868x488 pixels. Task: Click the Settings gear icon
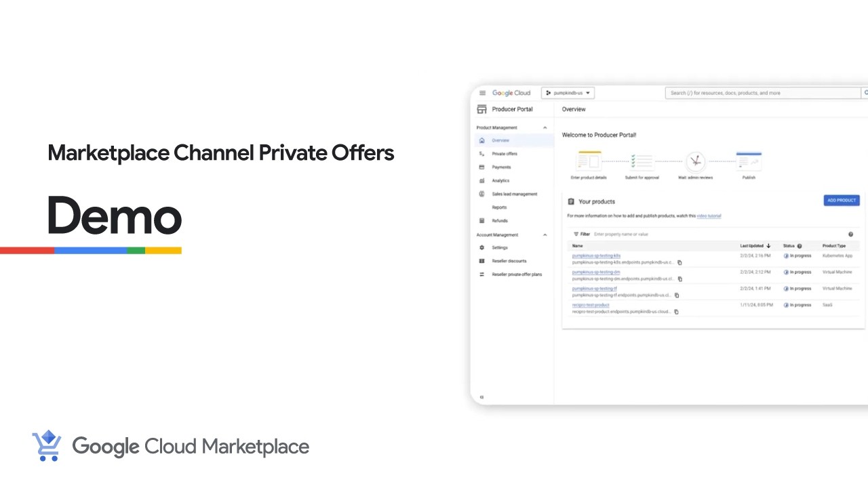[x=481, y=247]
